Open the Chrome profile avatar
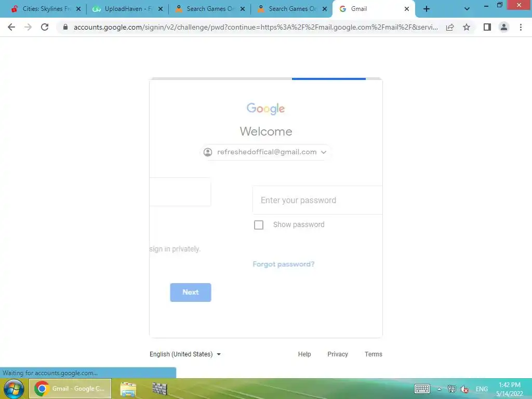532x399 pixels. (x=504, y=27)
